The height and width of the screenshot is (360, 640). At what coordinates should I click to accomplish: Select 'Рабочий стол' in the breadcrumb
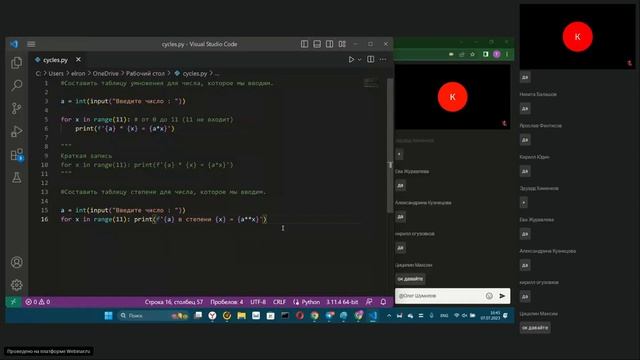pyautogui.click(x=145, y=73)
